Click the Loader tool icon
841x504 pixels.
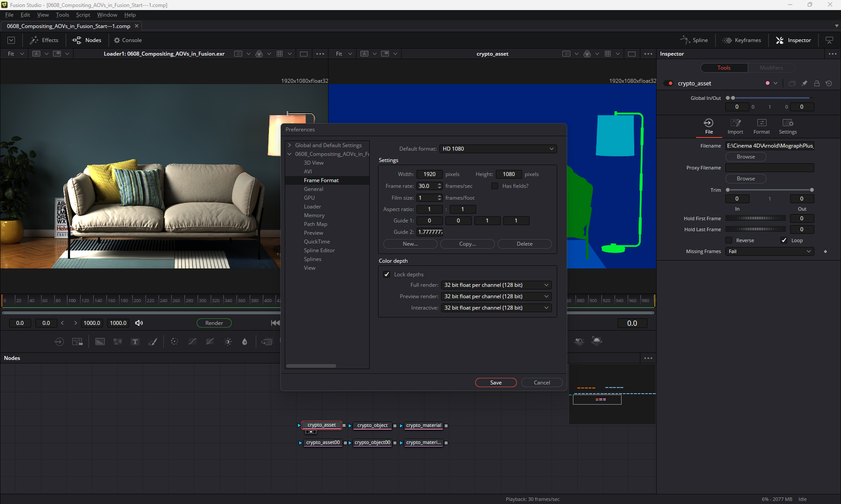pyautogui.click(x=59, y=342)
